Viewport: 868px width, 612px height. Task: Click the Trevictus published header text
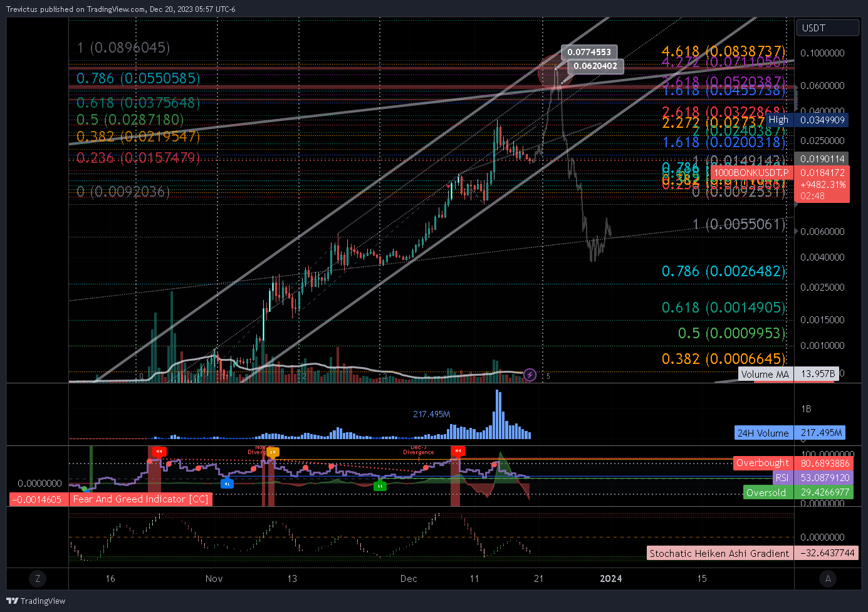tap(120, 9)
